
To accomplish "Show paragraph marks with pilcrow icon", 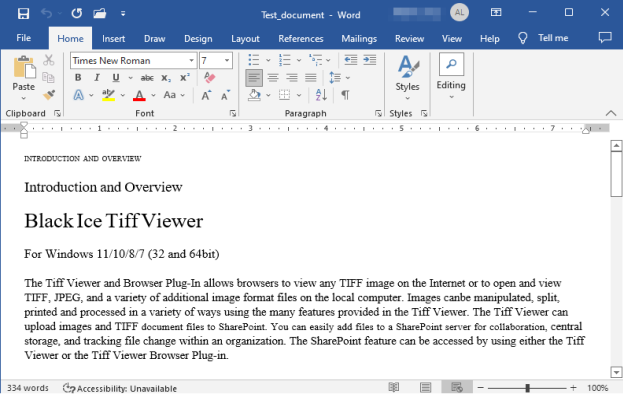I will (345, 95).
